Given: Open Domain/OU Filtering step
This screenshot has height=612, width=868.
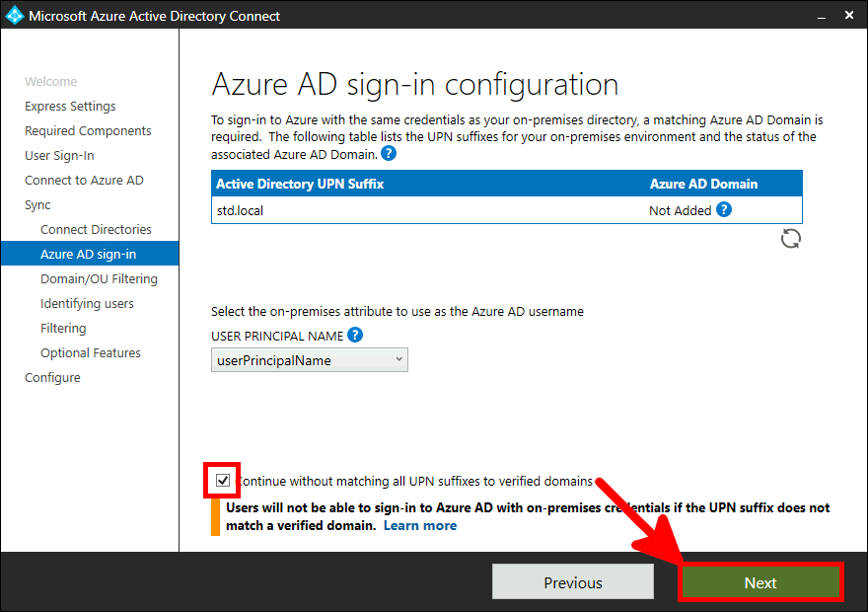Looking at the screenshot, I should tap(99, 278).
